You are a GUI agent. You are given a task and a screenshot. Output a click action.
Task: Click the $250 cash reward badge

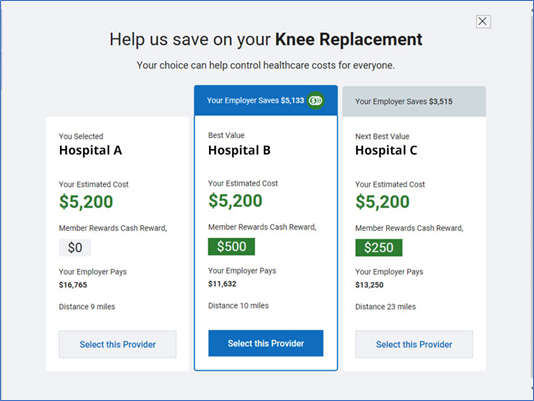(378, 247)
